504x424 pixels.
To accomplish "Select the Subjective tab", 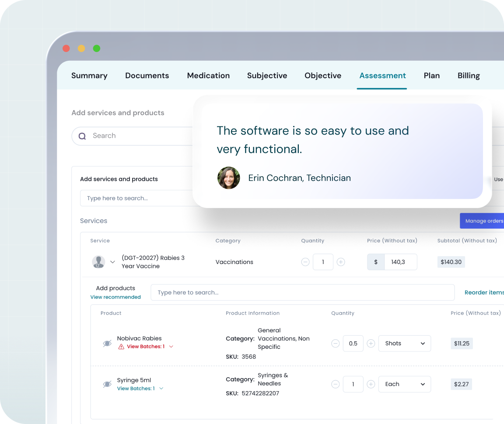I will pos(267,76).
